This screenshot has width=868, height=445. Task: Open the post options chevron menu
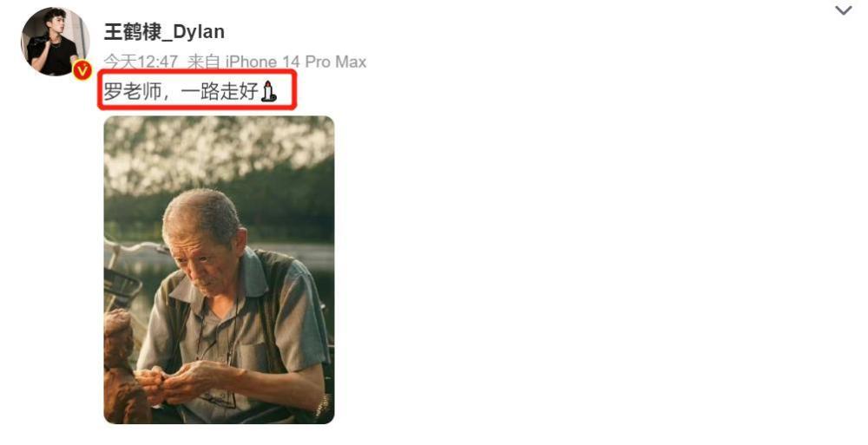pos(843,10)
